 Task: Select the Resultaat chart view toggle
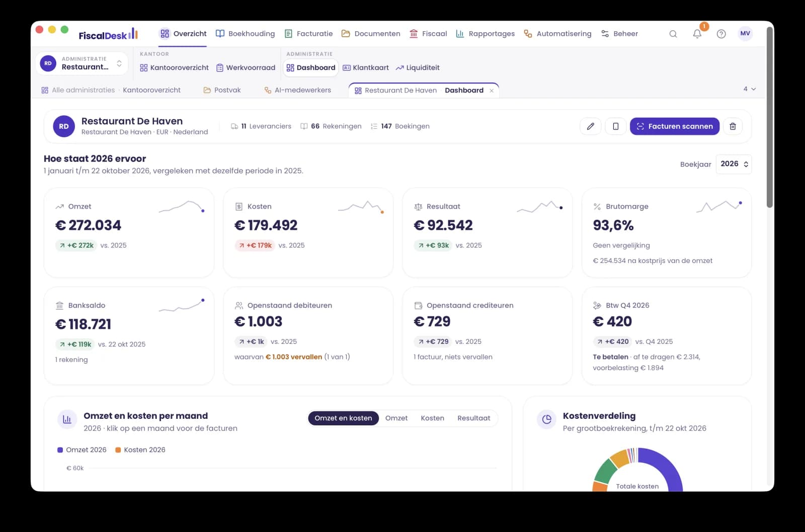tap(474, 418)
